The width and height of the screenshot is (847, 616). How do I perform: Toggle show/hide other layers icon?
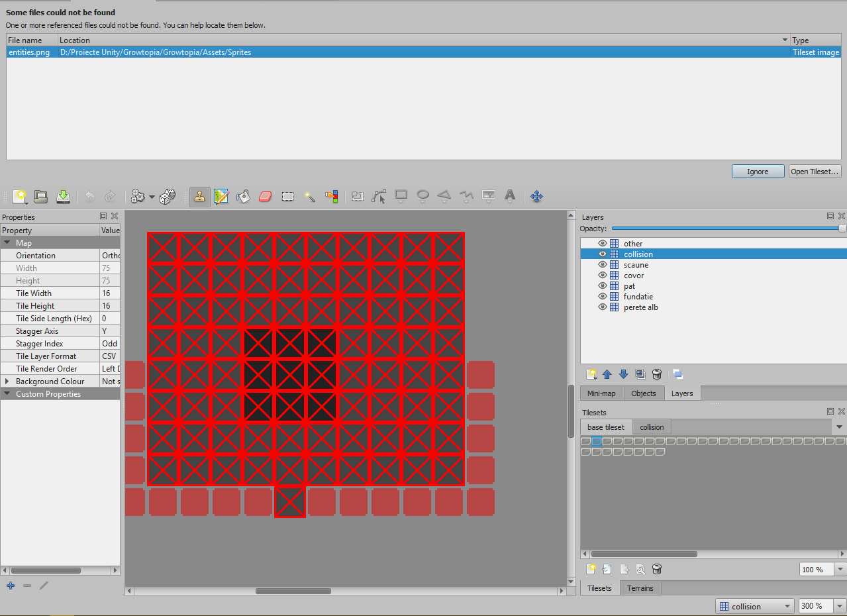677,374
